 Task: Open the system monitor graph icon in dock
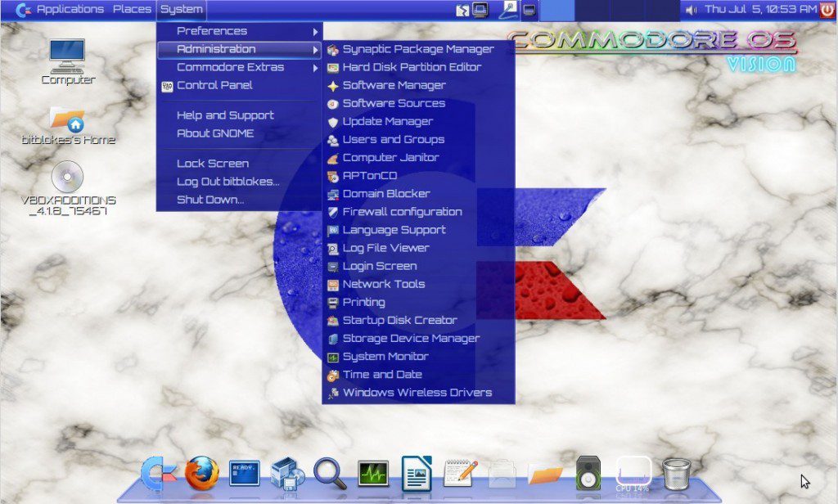tap(373, 473)
